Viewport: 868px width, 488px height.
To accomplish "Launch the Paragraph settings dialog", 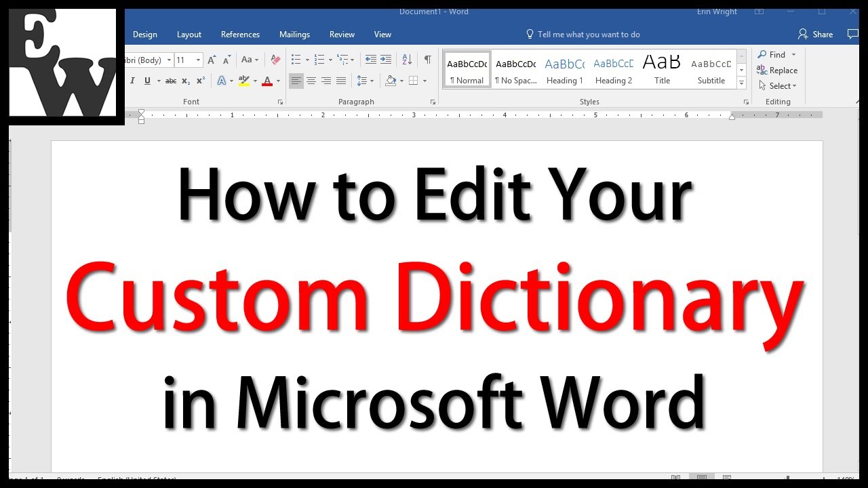I will click(x=433, y=102).
